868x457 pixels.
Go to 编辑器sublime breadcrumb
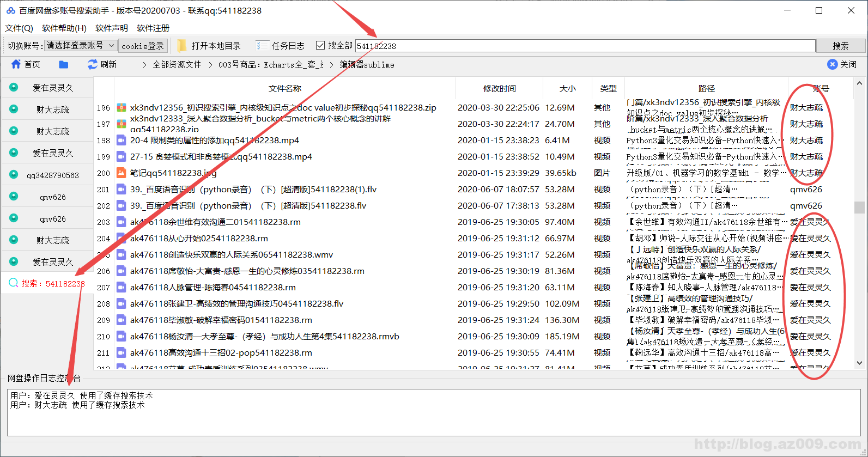click(x=367, y=65)
